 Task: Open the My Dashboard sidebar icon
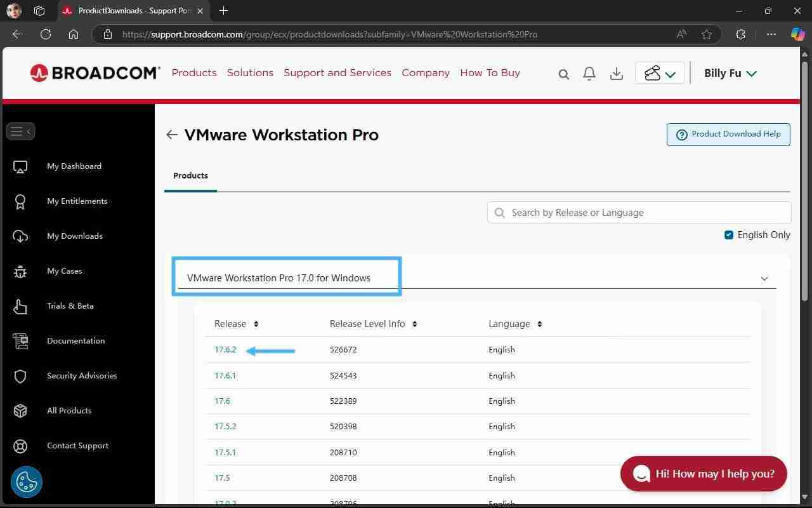click(x=20, y=166)
